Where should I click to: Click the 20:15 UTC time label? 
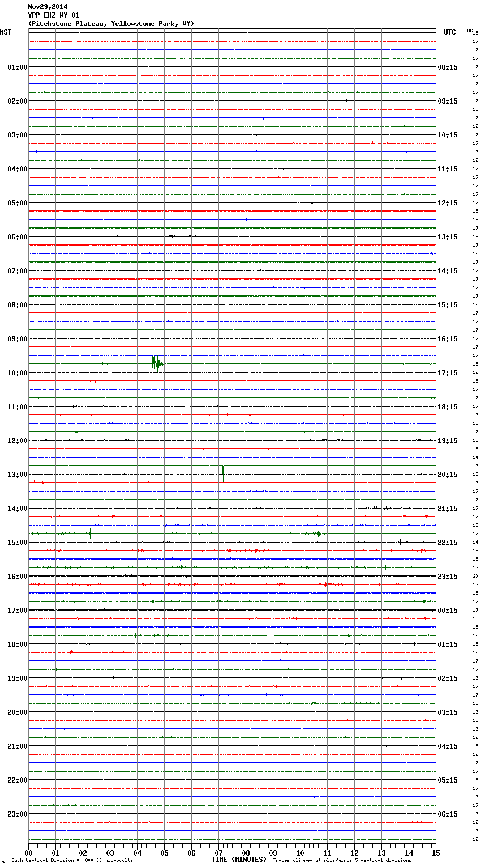point(448,475)
